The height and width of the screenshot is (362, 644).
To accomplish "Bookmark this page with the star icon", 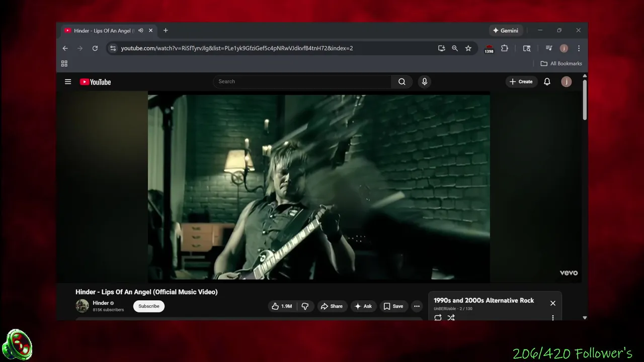I will [468, 48].
